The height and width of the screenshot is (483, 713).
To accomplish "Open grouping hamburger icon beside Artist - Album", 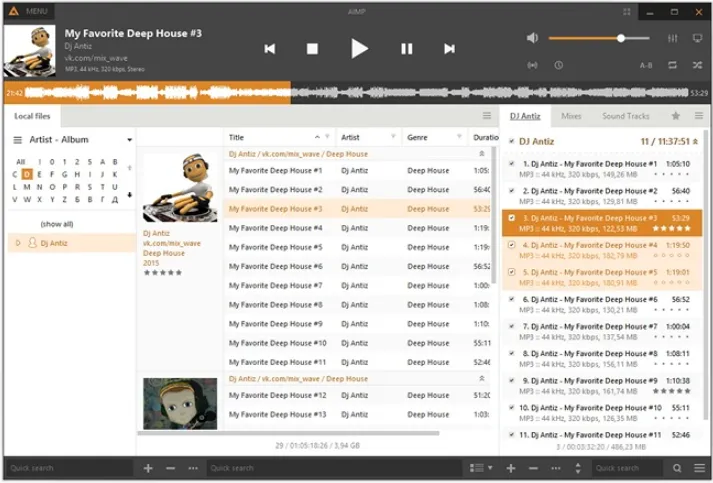I will (x=17, y=140).
